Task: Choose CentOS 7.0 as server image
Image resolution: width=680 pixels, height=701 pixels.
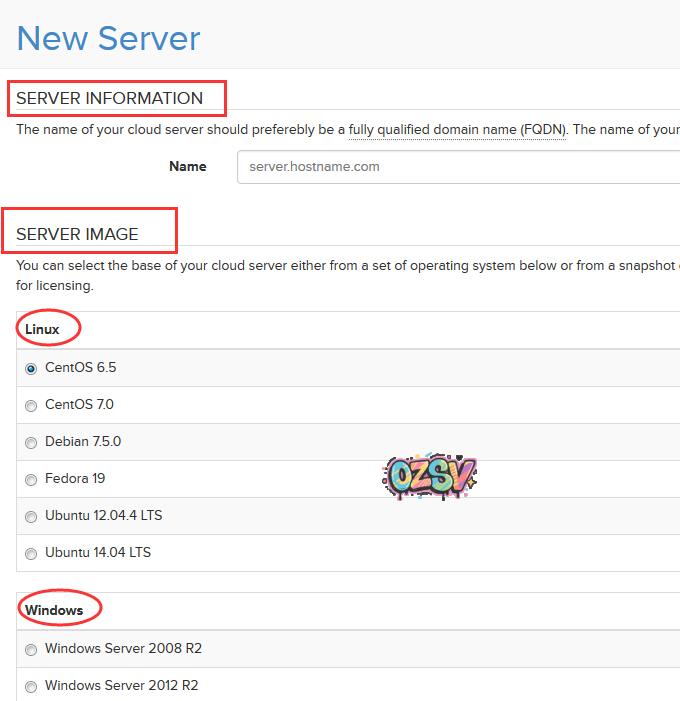Action: coord(31,405)
